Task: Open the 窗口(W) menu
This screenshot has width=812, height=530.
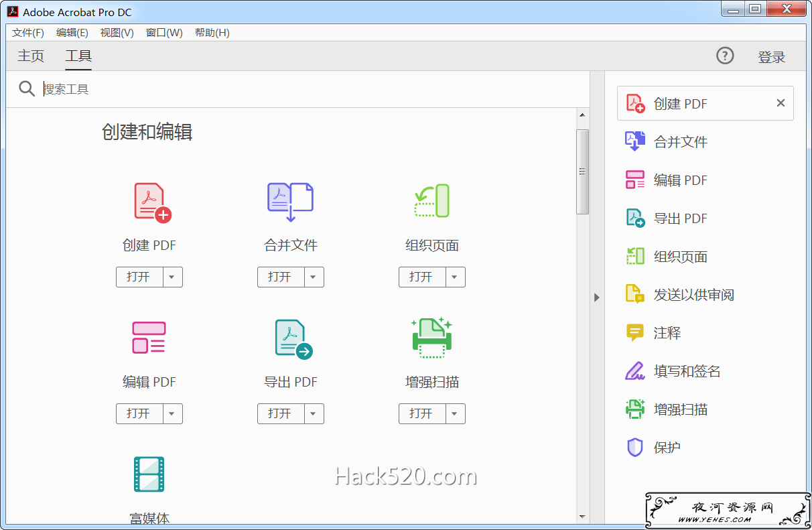Action: point(164,32)
